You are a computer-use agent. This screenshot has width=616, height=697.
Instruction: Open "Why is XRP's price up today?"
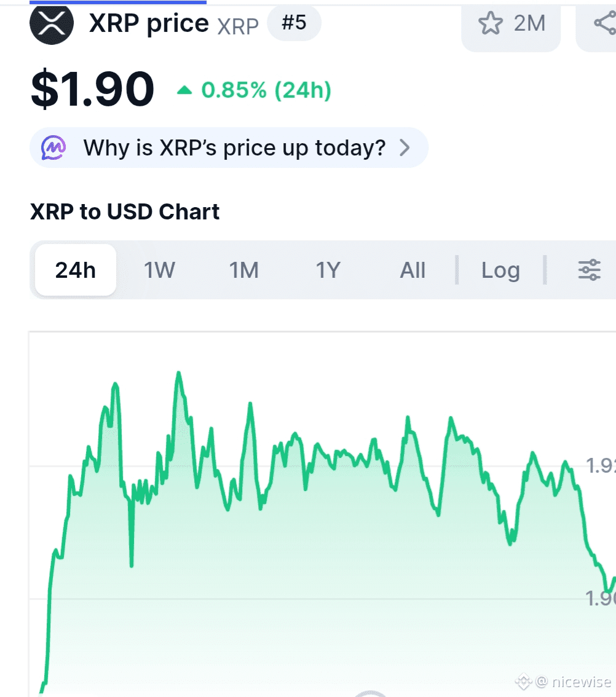point(234,148)
